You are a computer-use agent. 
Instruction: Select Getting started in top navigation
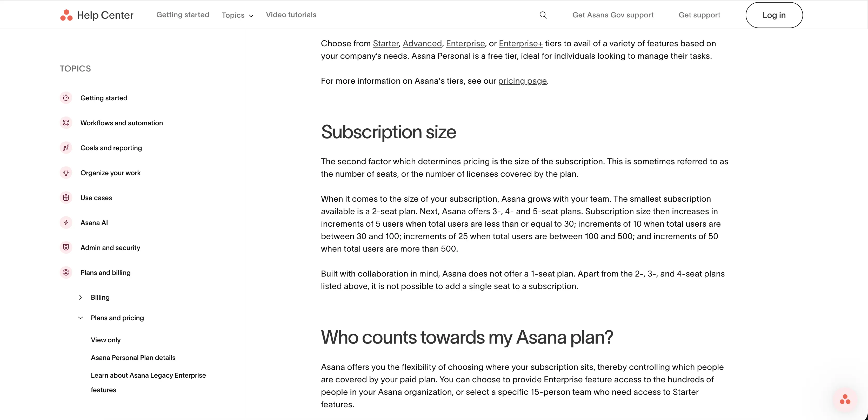point(183,15)
